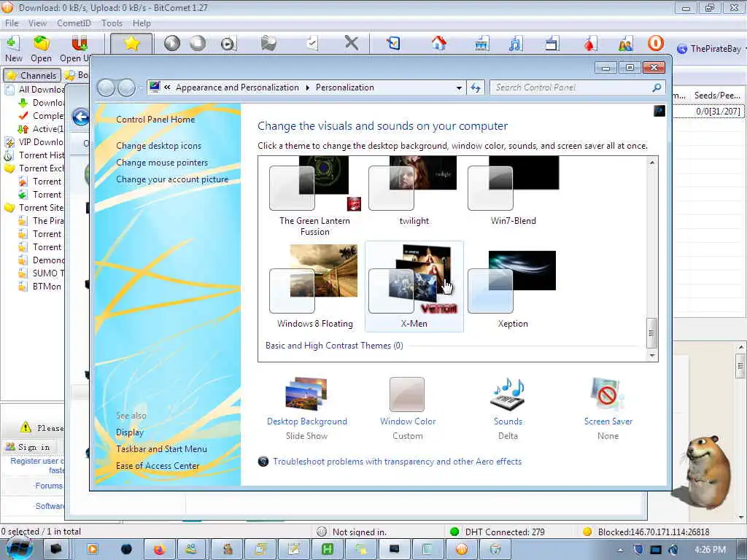Open the Tools menu in BitComet
This screenshot has width=747, height=560.
[x=112, y=23]
